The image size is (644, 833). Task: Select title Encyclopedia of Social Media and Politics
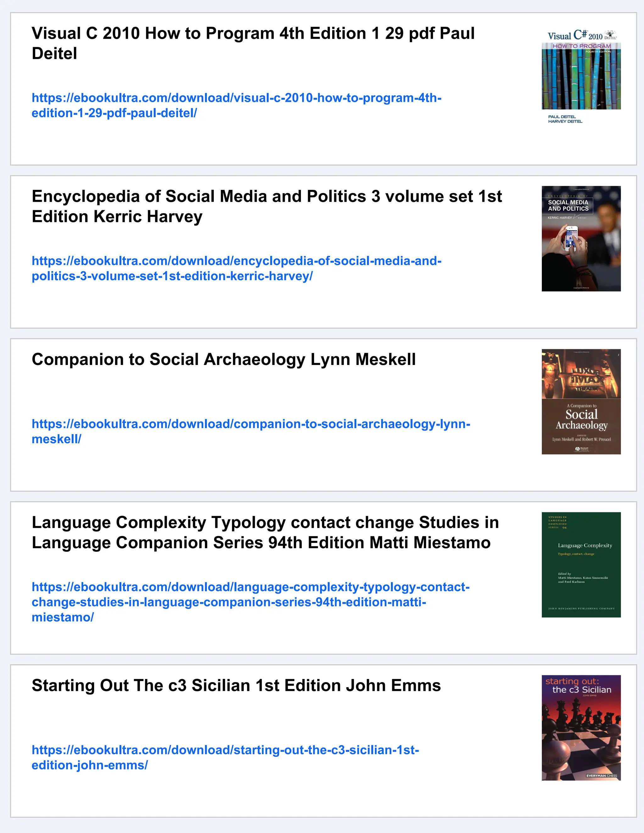[267, 206]
